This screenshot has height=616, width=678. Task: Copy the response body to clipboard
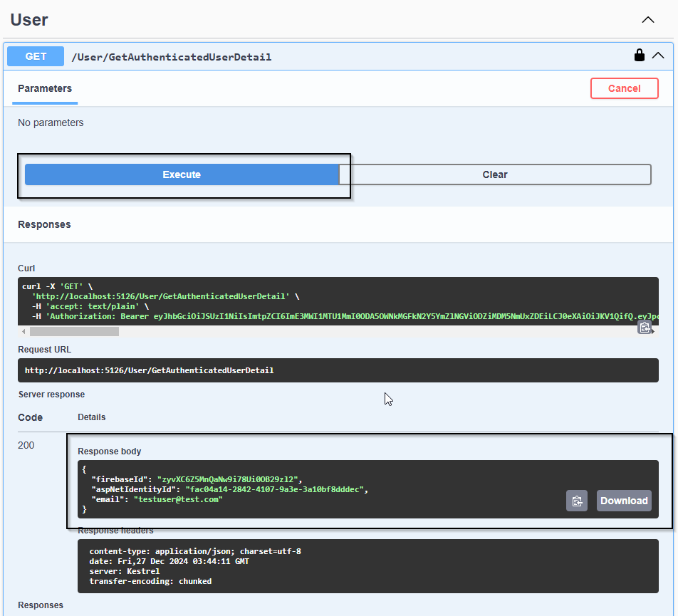coord(577,501)
